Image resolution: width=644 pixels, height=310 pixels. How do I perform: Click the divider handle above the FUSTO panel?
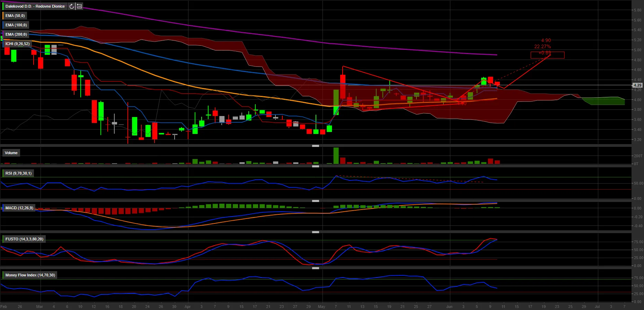[x=315, y=232]
